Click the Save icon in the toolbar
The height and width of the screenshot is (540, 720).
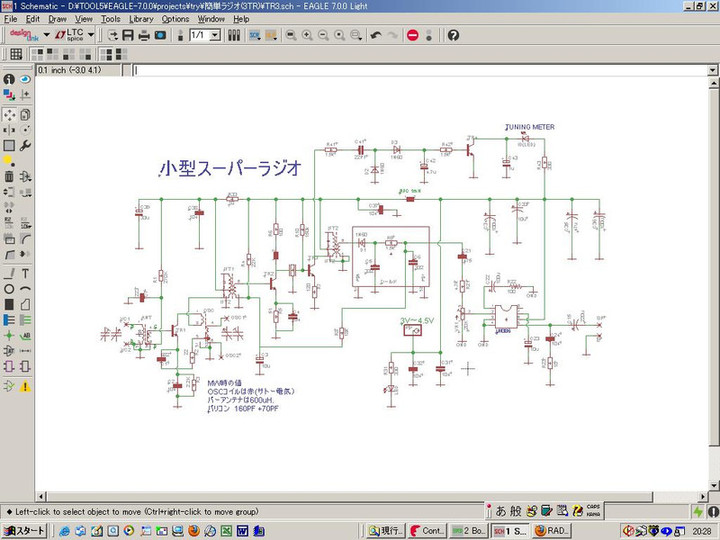[128, 35]
